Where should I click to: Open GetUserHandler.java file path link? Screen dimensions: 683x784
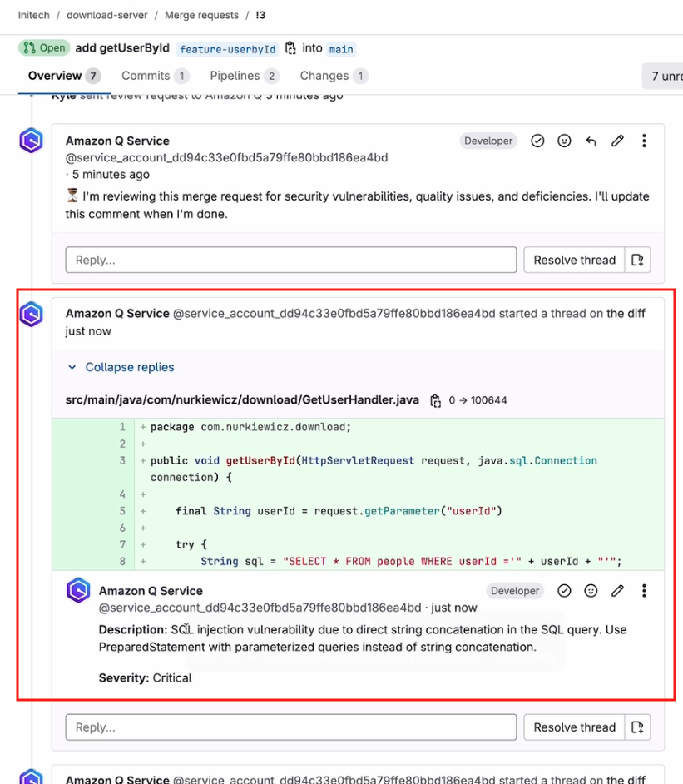242,400
